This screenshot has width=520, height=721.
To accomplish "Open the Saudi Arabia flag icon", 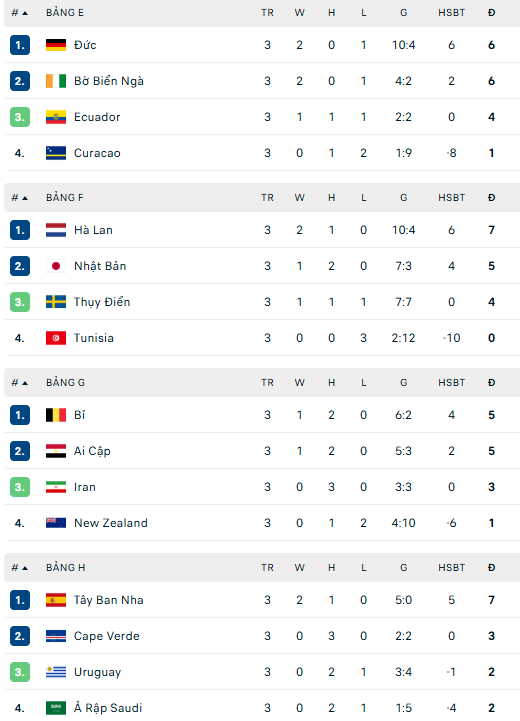I will (56, 708).
